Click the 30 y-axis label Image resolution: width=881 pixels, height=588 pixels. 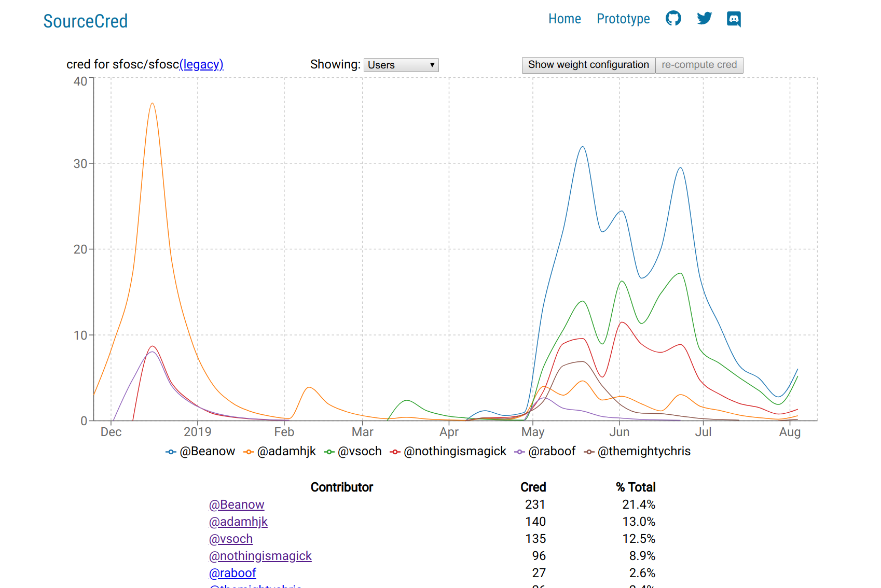click(x=80, y=164)
